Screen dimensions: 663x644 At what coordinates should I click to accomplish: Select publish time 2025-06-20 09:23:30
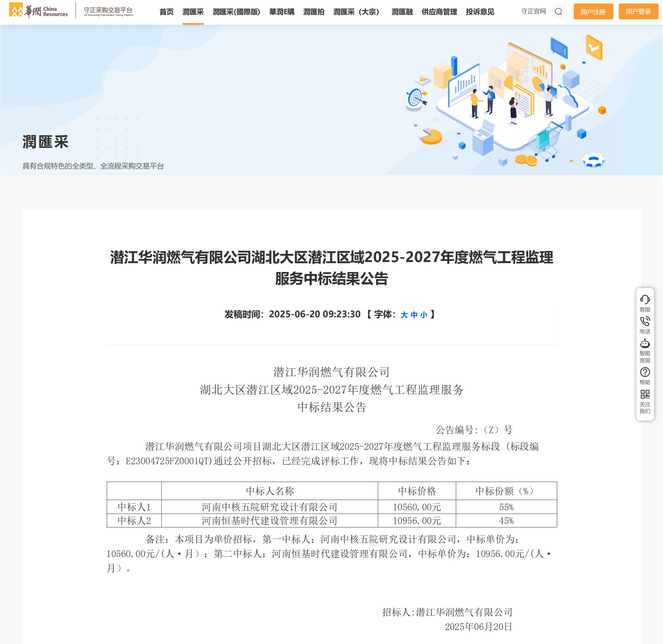315,314
